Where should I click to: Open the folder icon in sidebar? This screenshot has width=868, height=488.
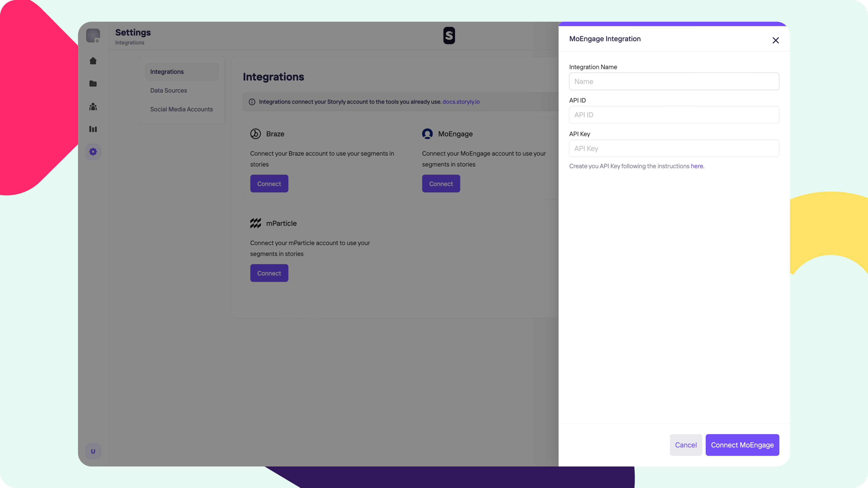coord(93,84)
